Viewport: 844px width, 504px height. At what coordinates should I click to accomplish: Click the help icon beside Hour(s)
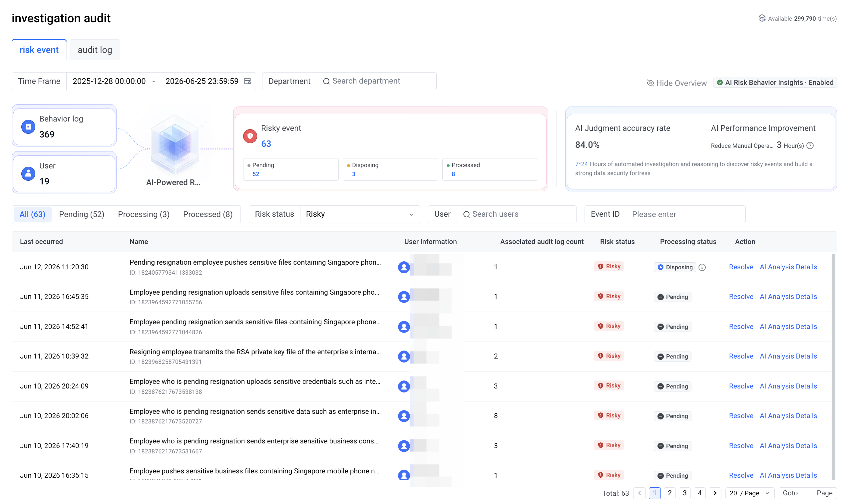coord(810,146)
